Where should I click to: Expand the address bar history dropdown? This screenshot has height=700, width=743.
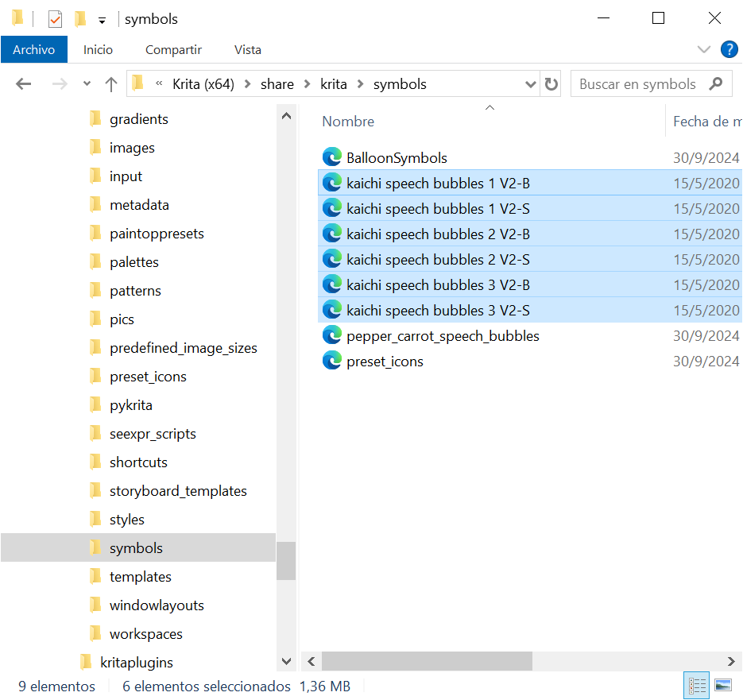click(531, 84)
